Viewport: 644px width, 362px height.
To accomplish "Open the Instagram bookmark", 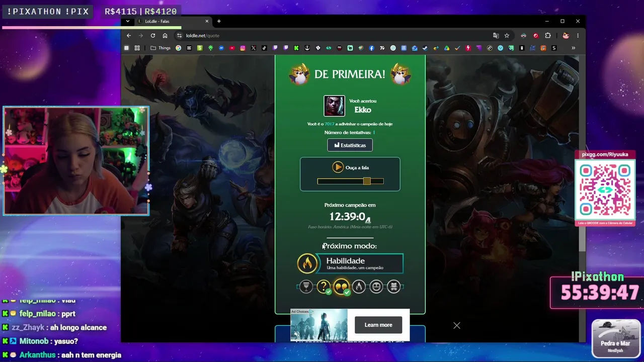I will [x=243, y=48].
